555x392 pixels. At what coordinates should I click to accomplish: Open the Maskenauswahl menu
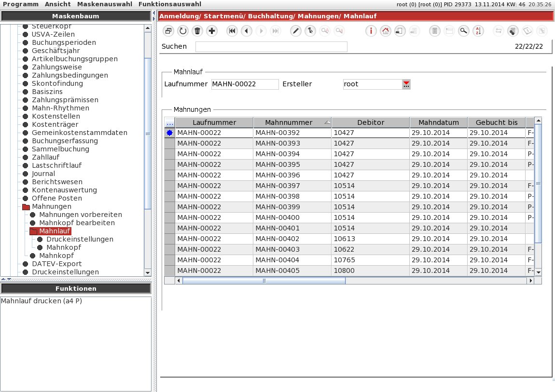[x=105, y=4]
